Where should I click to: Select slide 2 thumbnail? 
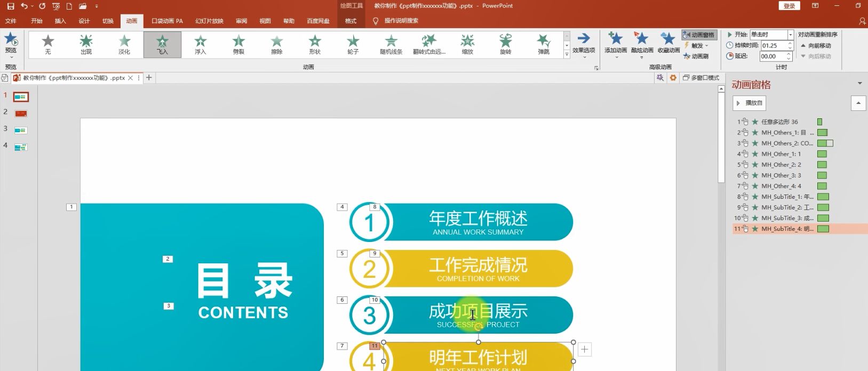coord(21,114)
